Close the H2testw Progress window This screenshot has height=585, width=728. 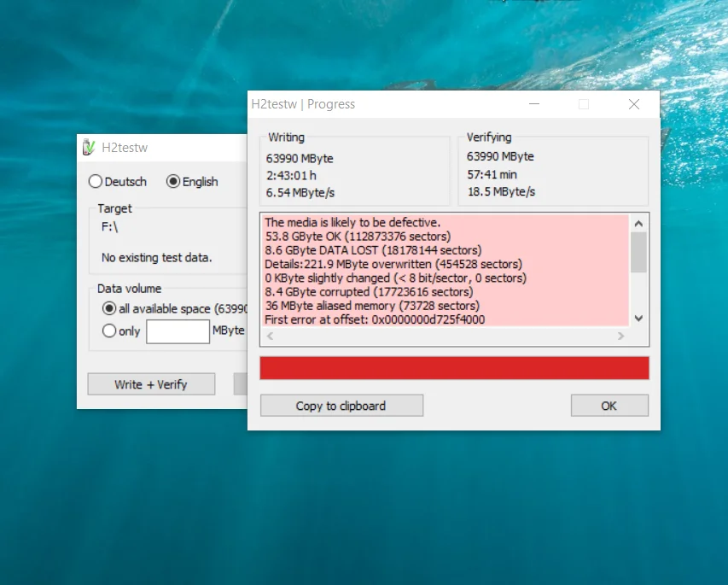tap(634, 104)
